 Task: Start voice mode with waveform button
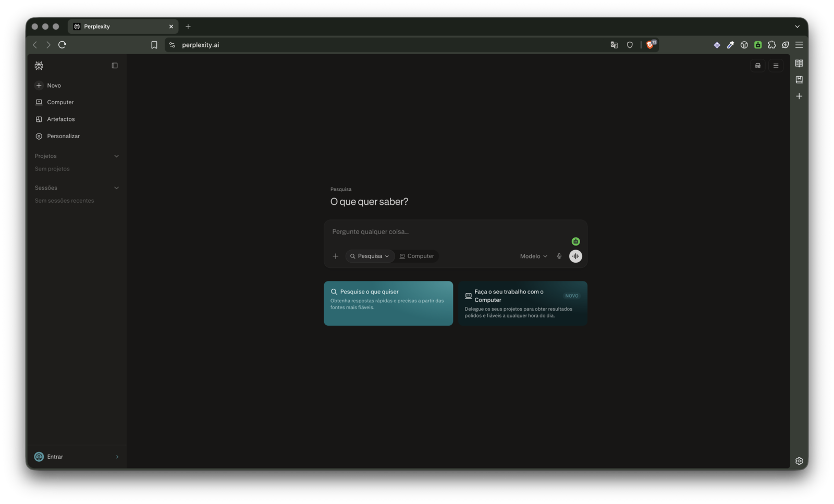coord(575,256)
